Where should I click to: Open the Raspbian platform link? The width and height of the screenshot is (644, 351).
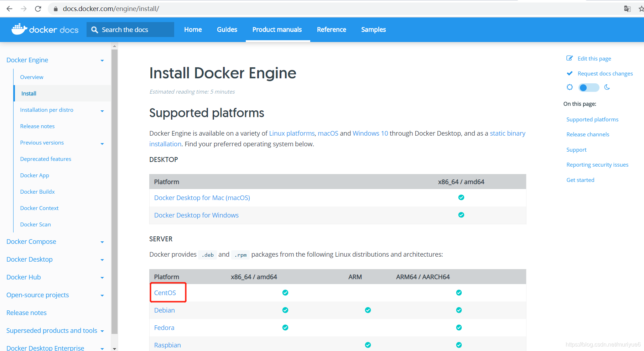[167, 345]
